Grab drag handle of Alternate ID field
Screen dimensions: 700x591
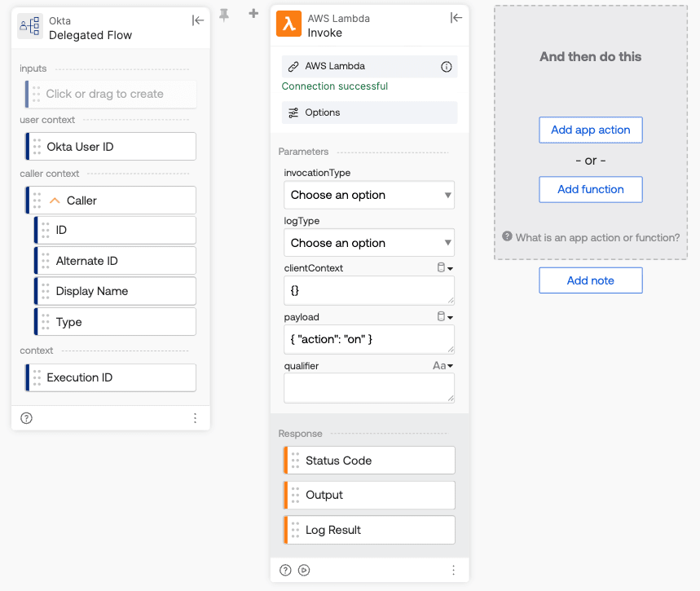pyautogui.click(x=46, y=261)
